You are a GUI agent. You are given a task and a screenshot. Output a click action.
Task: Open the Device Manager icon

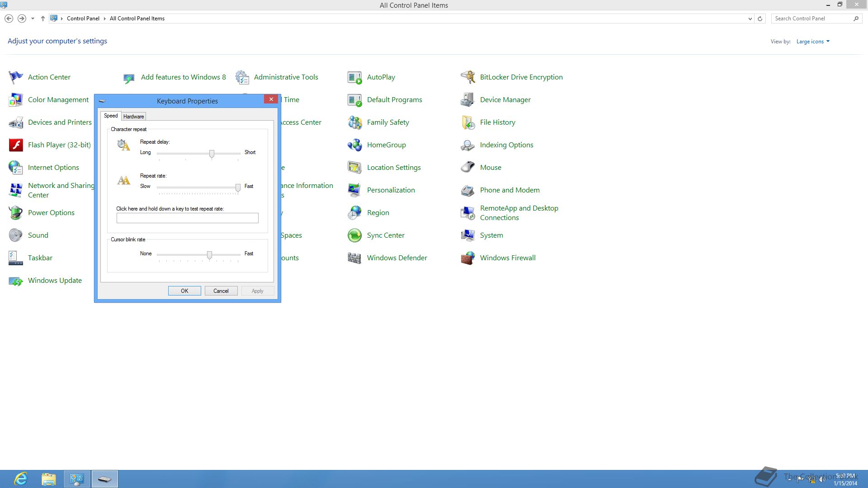[468, 100]
